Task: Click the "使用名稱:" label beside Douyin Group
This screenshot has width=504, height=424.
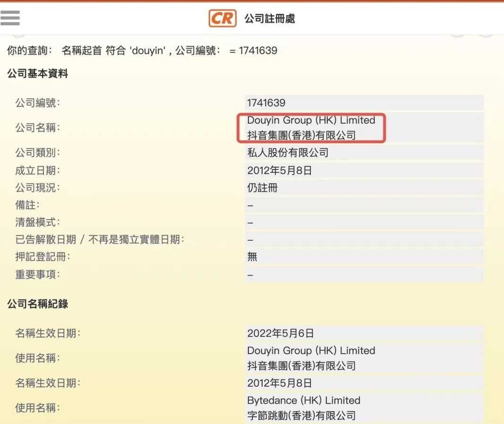Action: 38,358
